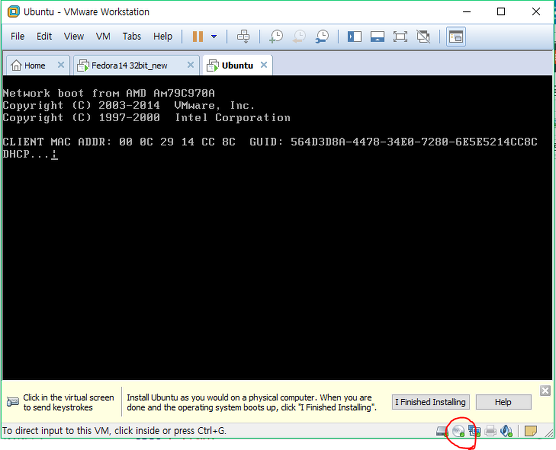Click the "CLIENT MAC ADDR" console line
The width and height of the screenshot is (556, 450).
click(x=270, y=142)
